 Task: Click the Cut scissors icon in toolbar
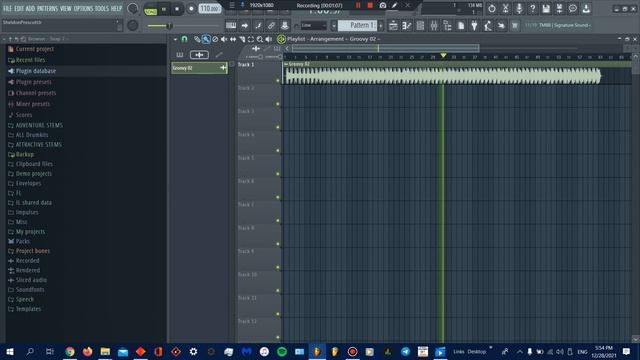coord(505,9)
